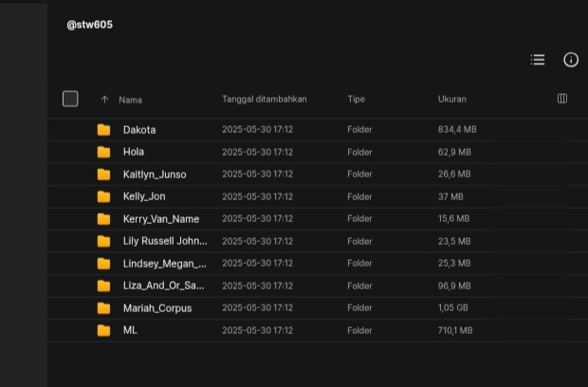
Task: Open the Kelly_Jon folder
Action: pyautogui.click(x=144, y=196)
